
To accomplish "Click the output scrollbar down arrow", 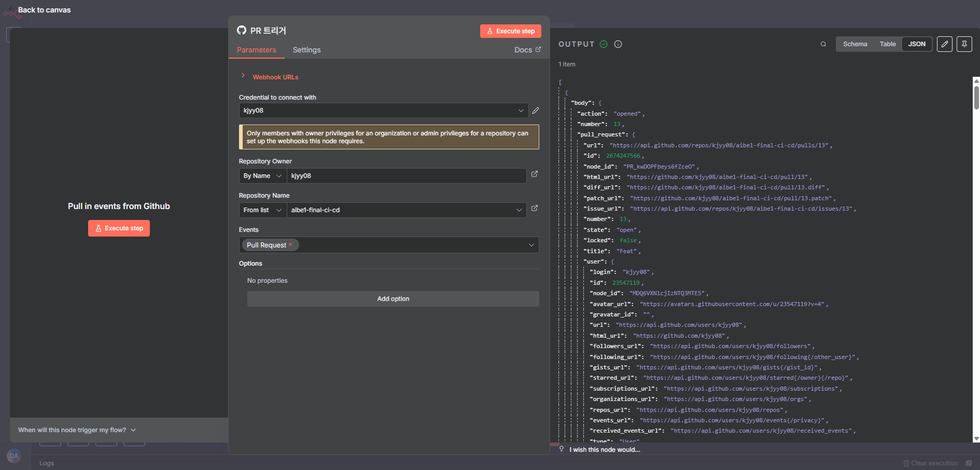I will (976, 438).
